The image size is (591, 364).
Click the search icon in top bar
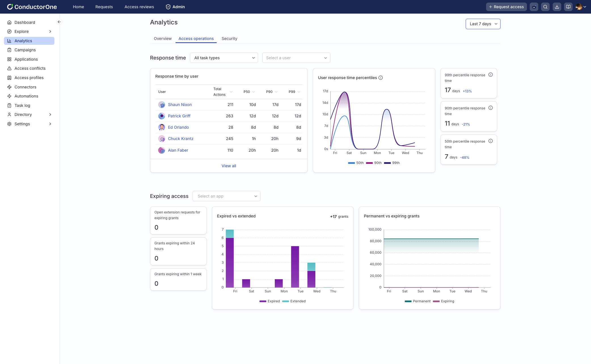pos(545,7)
